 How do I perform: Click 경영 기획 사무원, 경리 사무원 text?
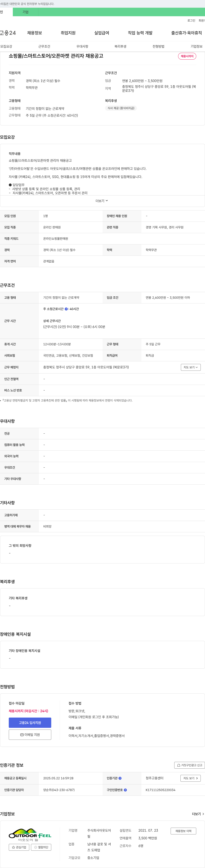click(165, 227)
